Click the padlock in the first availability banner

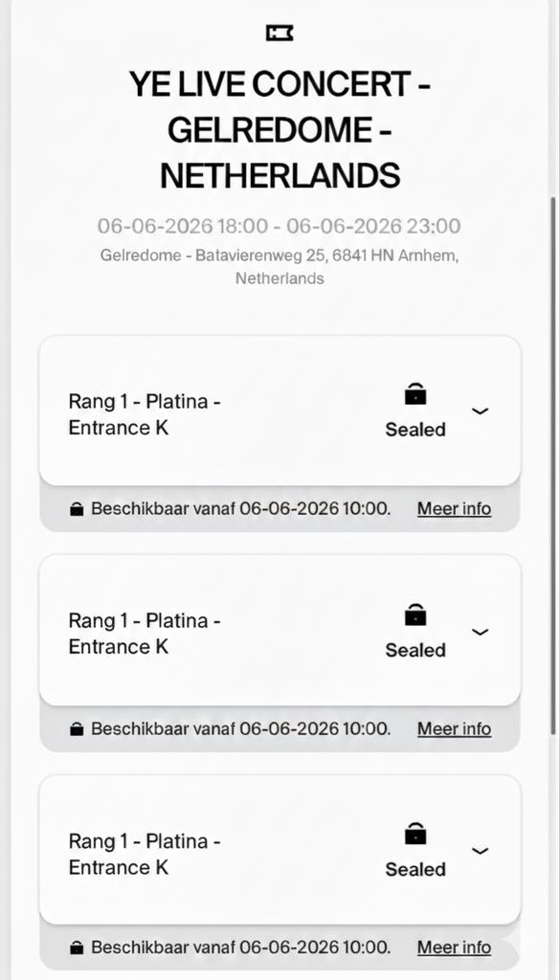(76, 507)
